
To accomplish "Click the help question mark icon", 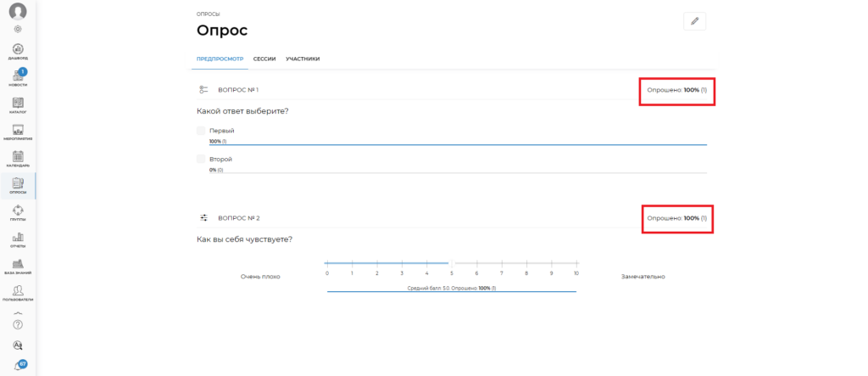I will (x=18, y=325).
